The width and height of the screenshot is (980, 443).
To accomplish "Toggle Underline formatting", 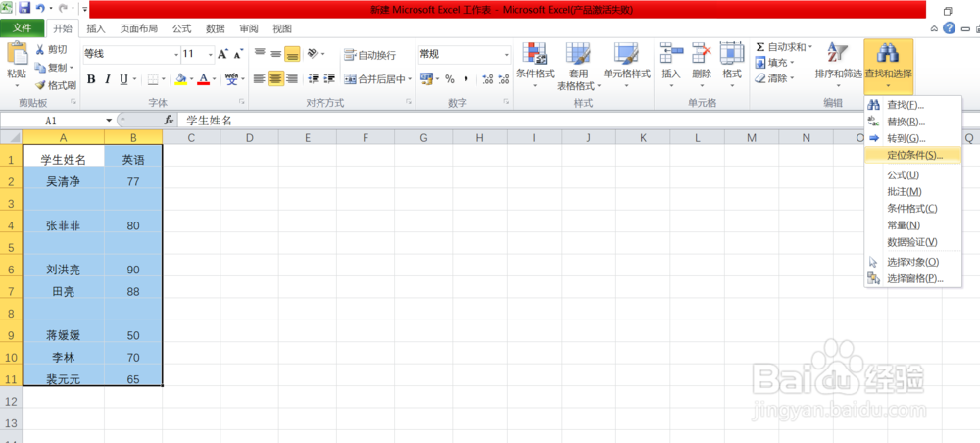I will click(x=123, y=79).
